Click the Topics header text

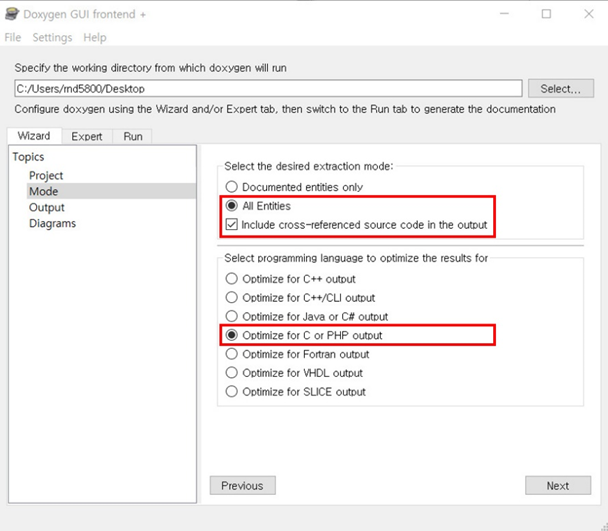pyautogui.click(x=28, y=157)
